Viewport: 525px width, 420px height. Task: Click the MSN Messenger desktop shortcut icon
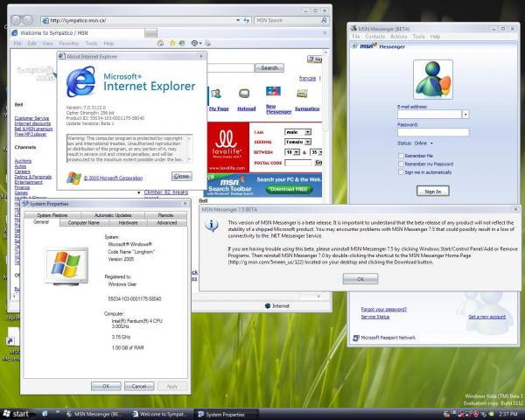click(13, 337)
